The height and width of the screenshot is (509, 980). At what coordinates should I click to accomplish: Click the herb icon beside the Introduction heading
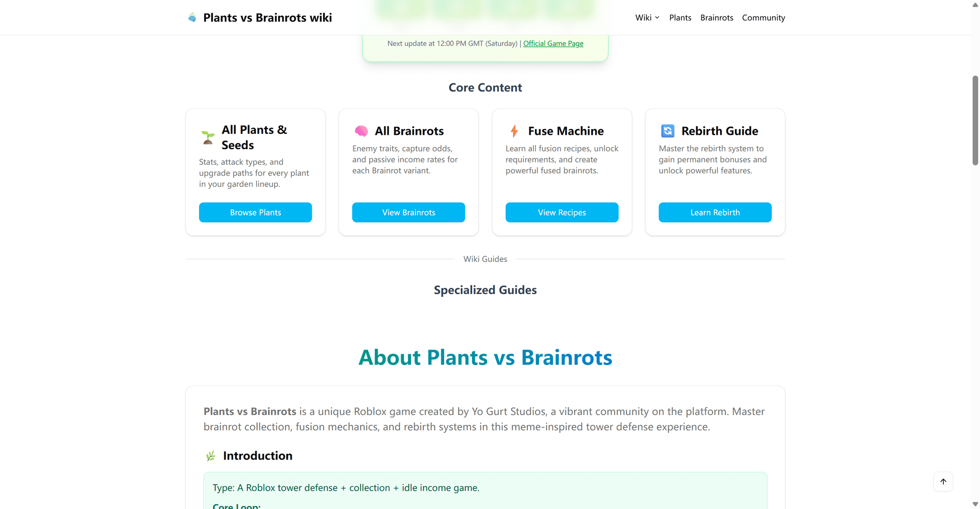click(x=210, y=456)
